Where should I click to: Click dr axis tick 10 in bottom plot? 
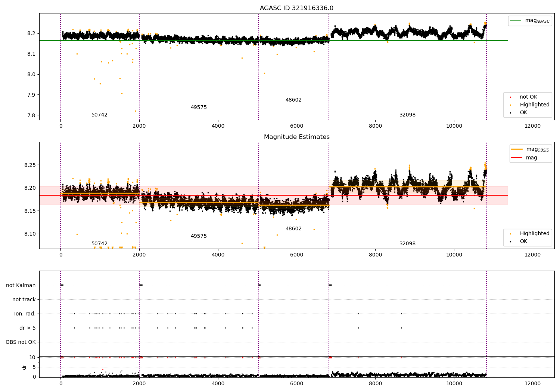tap(32, 358)
